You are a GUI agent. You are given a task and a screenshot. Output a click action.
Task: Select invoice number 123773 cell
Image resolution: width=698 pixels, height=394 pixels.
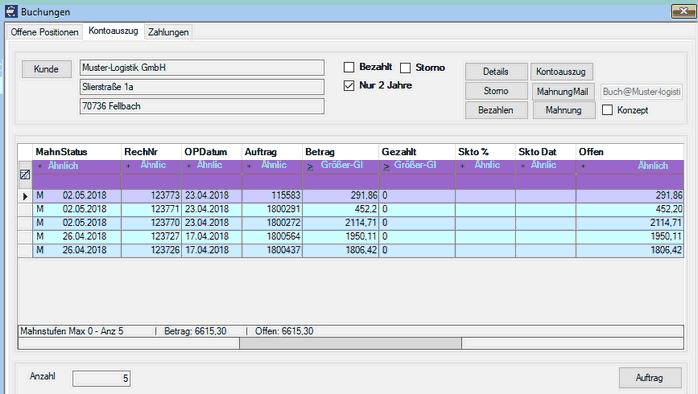click(151, 196)
